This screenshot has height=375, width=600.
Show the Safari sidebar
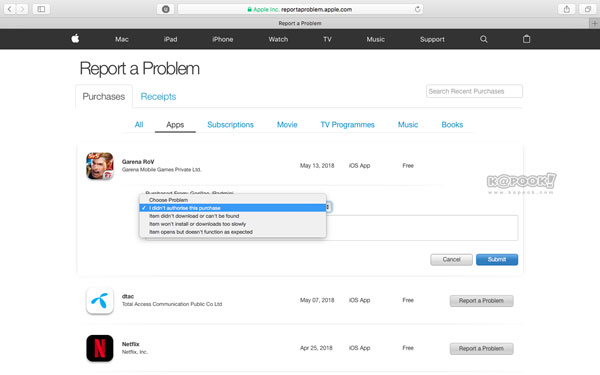pyautogui.click(x=41, y=9)
